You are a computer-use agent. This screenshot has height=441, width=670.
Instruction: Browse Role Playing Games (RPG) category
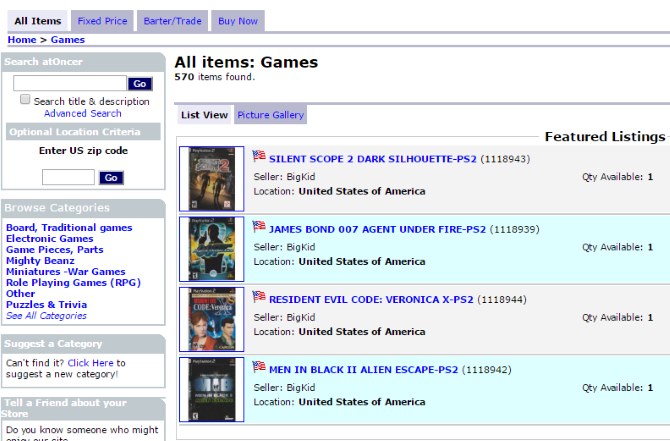point(73,283)
